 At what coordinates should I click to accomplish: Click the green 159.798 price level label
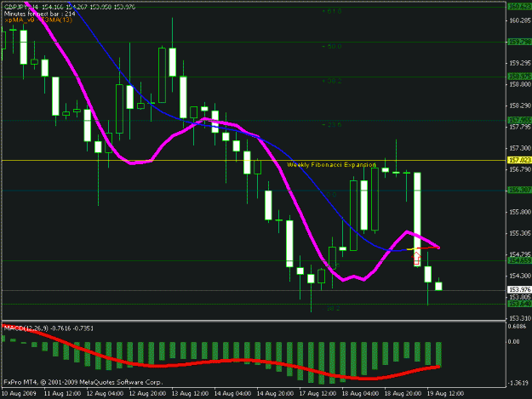click(x=519, y=42)
